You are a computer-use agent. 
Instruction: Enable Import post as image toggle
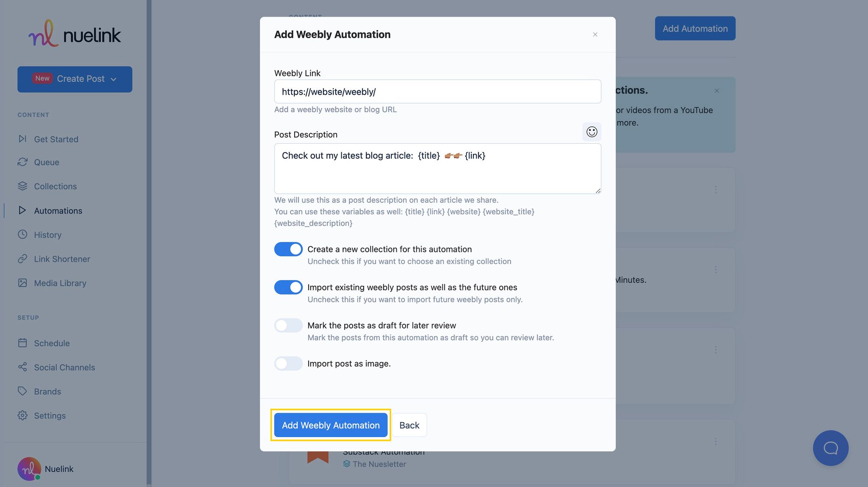click(x=288, y=363)
